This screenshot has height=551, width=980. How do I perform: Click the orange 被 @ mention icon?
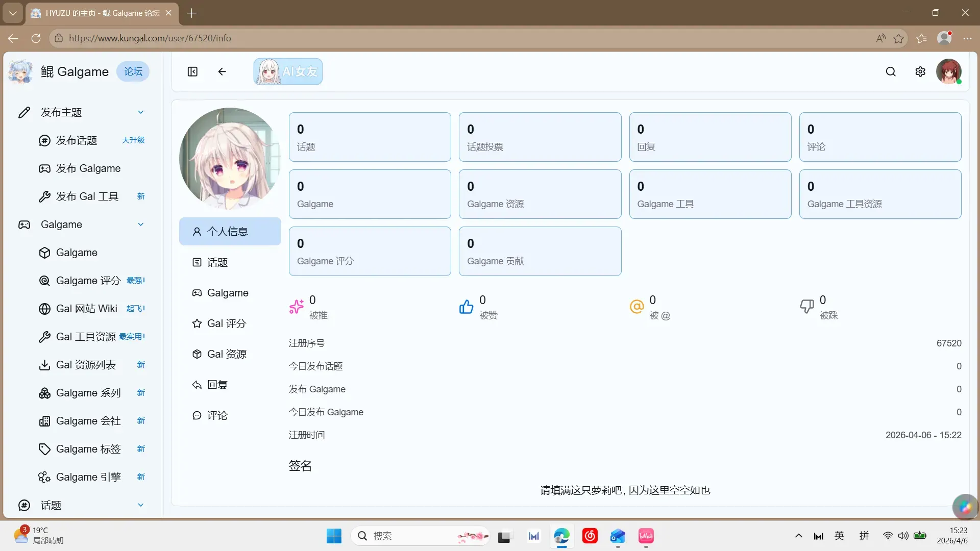[636, 307]
